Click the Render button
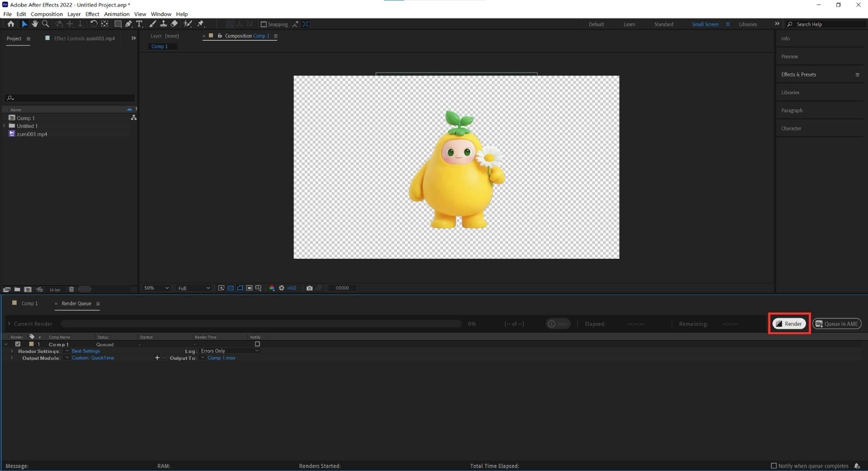This screenshot has height=471, width=868. click(789, 324)
